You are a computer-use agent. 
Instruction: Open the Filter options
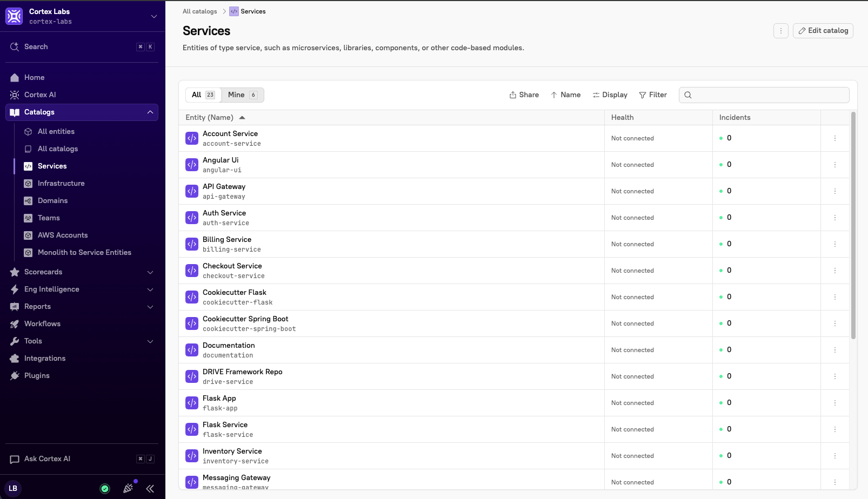(x=653, y=95)
